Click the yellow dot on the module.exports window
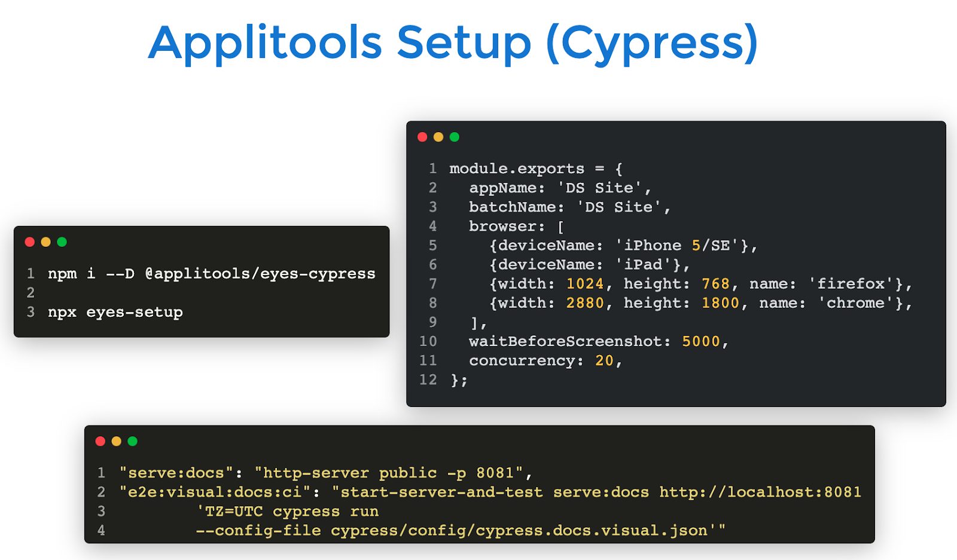The height and width of the screenshot is (560, 957). [x=438, y=137]
